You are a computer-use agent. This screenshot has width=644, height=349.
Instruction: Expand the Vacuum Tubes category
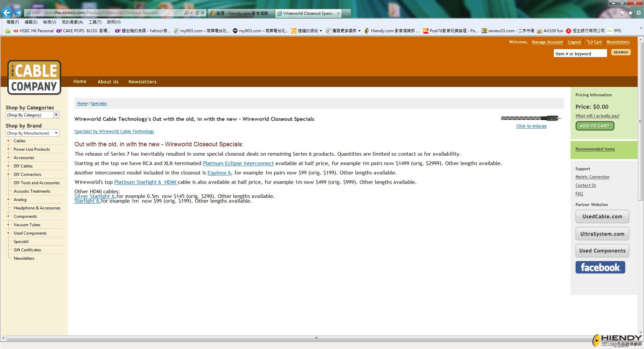click(x=8, y=225)
